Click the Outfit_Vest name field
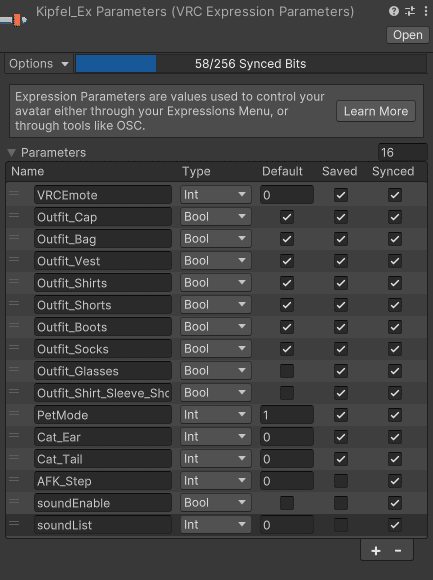Screen dimensions: 433x580 [103, 261]
